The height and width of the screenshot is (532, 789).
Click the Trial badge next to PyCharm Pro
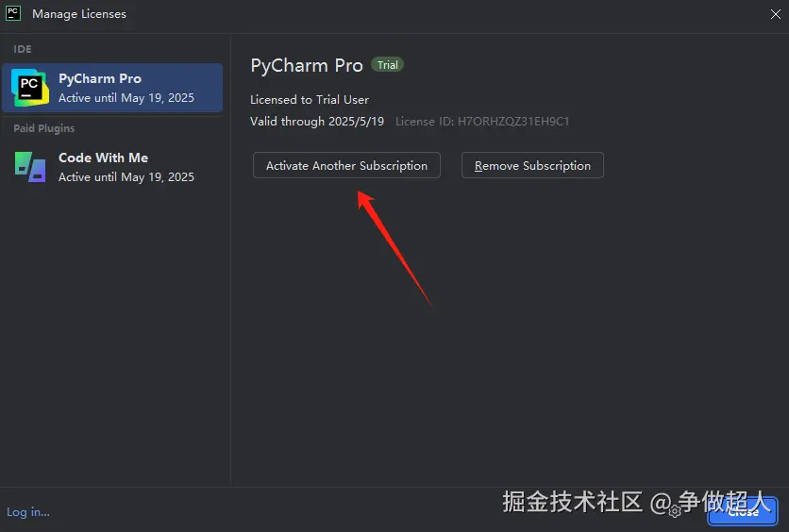tap(388, 65)
